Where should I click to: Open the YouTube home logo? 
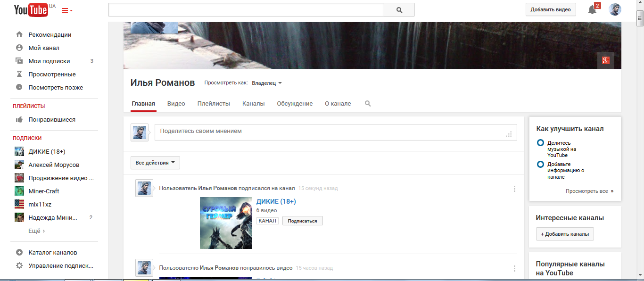(x=31, y=9)
